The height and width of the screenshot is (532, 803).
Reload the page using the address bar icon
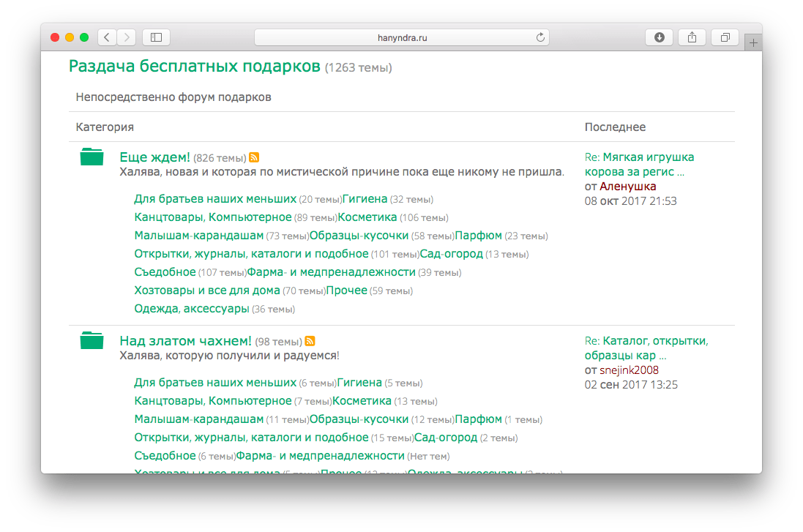point(541,37)
